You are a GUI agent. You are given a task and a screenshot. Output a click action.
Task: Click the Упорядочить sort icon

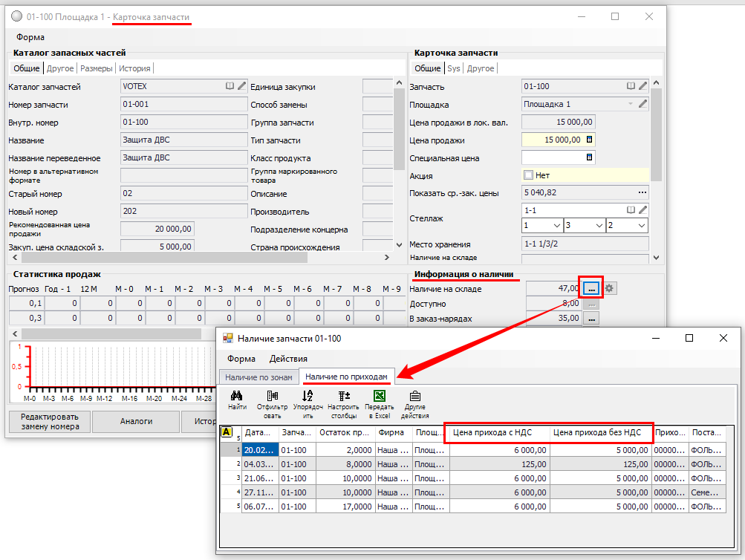tap(308, 396)
